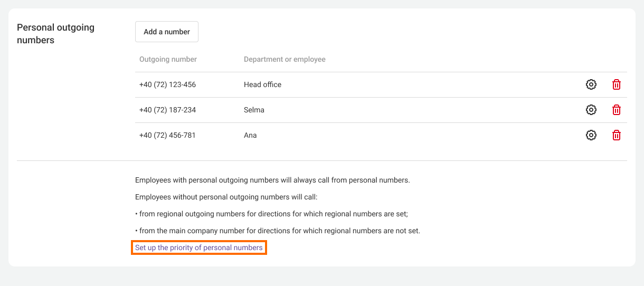Click the main company number bullet point
Screen dimensions: 644x286
tap(278, 231)
